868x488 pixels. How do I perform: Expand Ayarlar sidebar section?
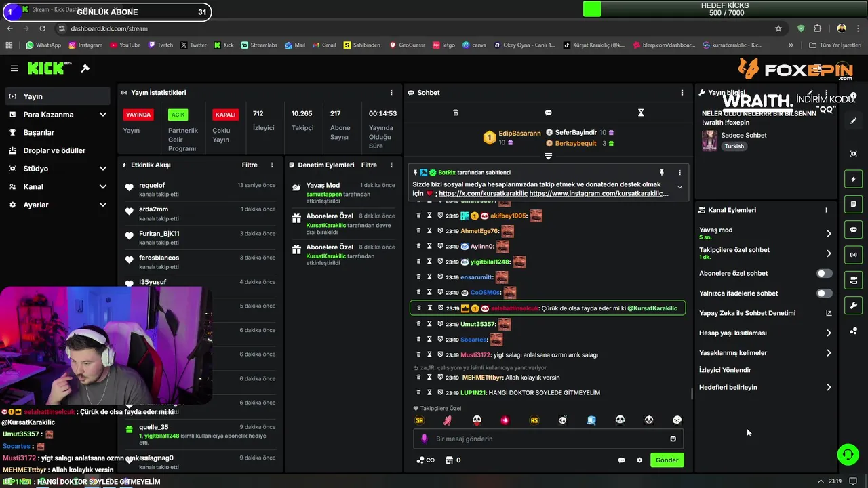tap(103, 205)
